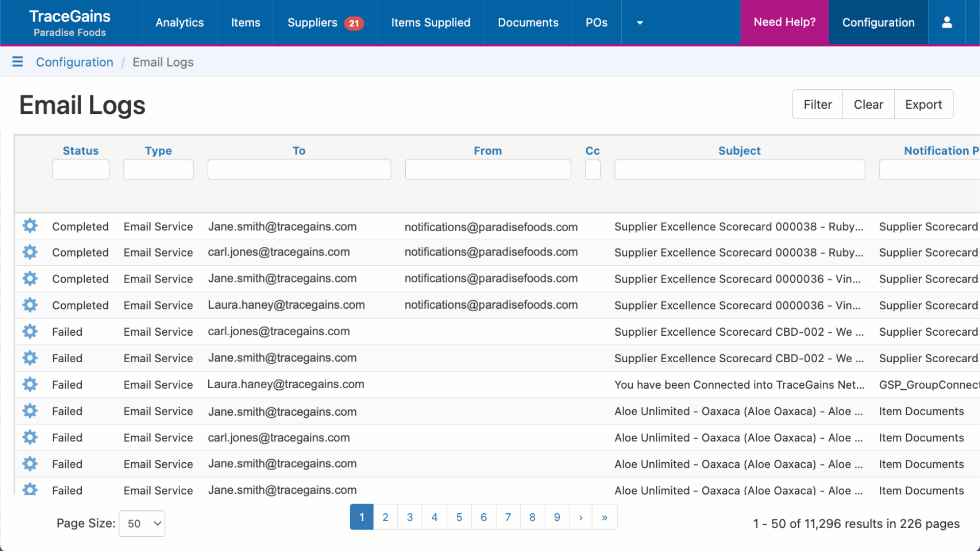
Task: Go to page 5 of results
Action: click(x=459, y=517)
